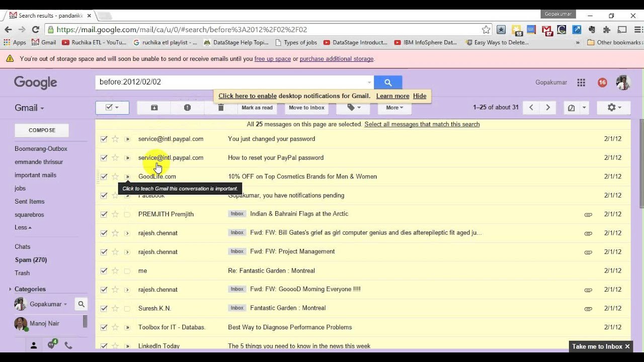Click the Report spam icon
The width and height of the screenshot is (644, 362).
[x=187, y=108]
